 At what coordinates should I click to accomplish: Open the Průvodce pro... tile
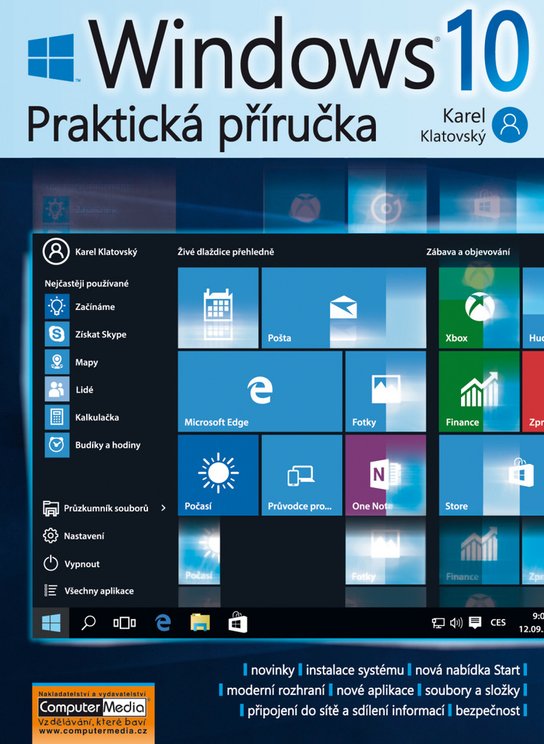pyautogui.click(x=302, y=475)
